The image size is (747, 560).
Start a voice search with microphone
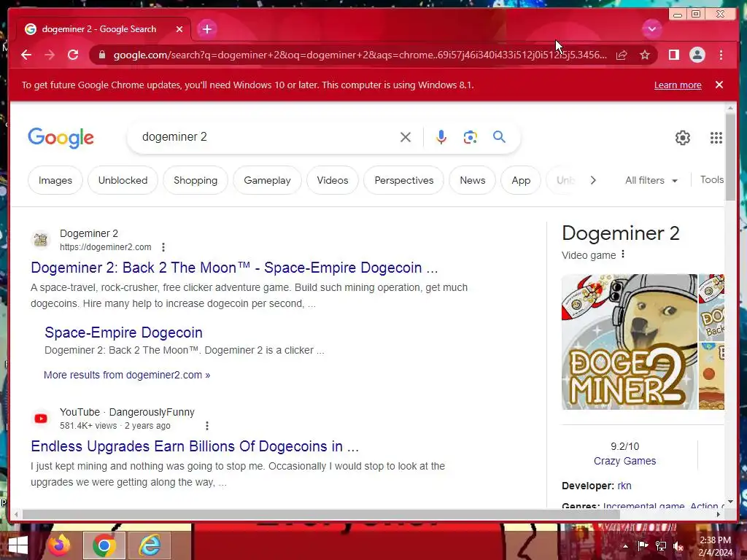pos(441,137)
